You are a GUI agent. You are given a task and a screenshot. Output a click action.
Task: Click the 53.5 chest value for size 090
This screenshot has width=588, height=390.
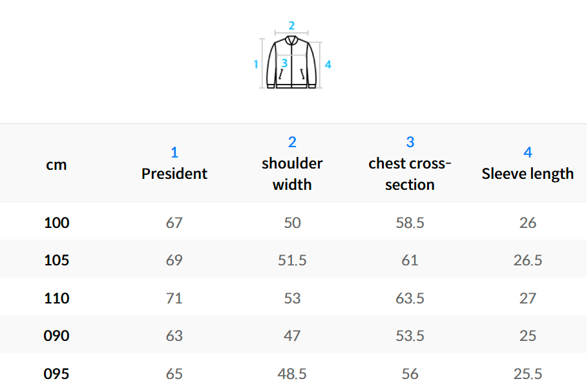pos(410,336)
